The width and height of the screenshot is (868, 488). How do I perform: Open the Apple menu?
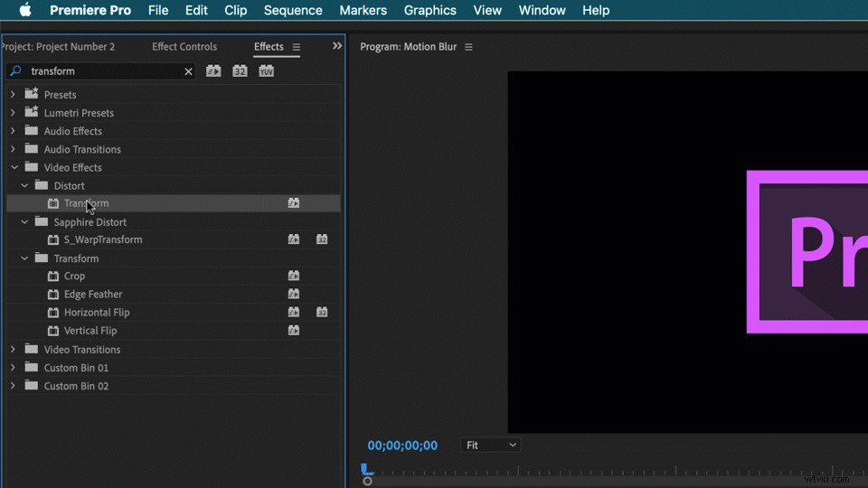25,10
